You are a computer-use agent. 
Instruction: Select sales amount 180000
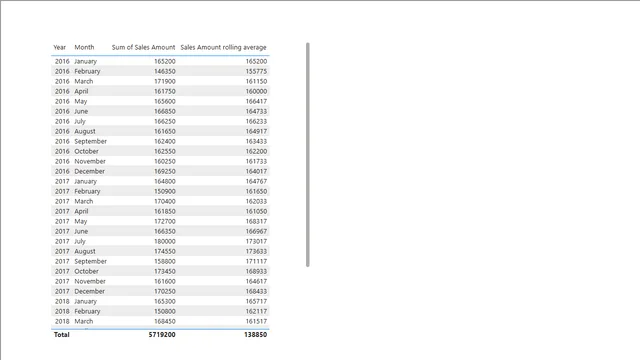(x=165, y=241)
